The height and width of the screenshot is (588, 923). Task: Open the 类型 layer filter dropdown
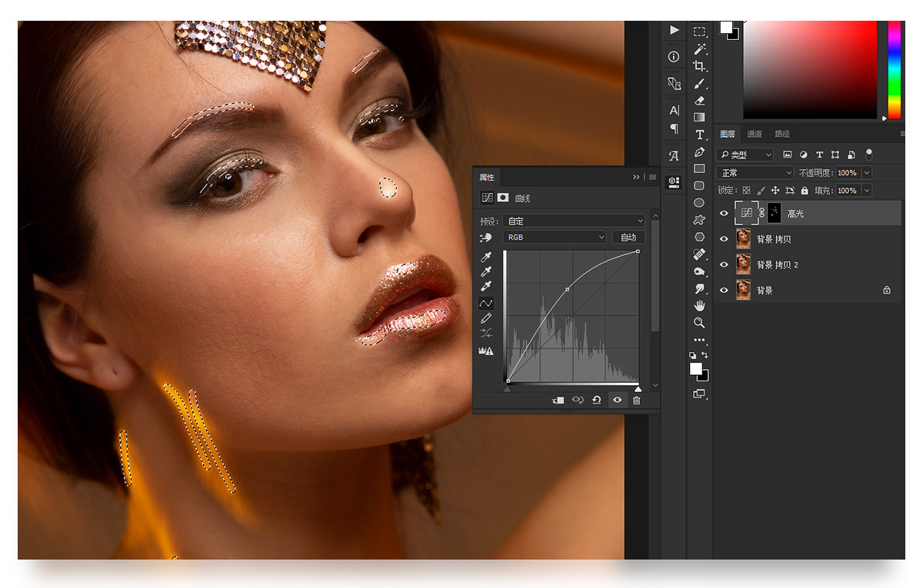745,154
